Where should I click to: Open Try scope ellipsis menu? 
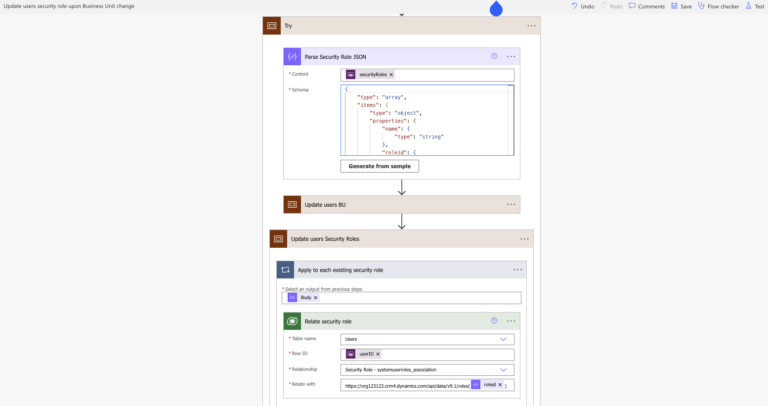tap(531, 25)
